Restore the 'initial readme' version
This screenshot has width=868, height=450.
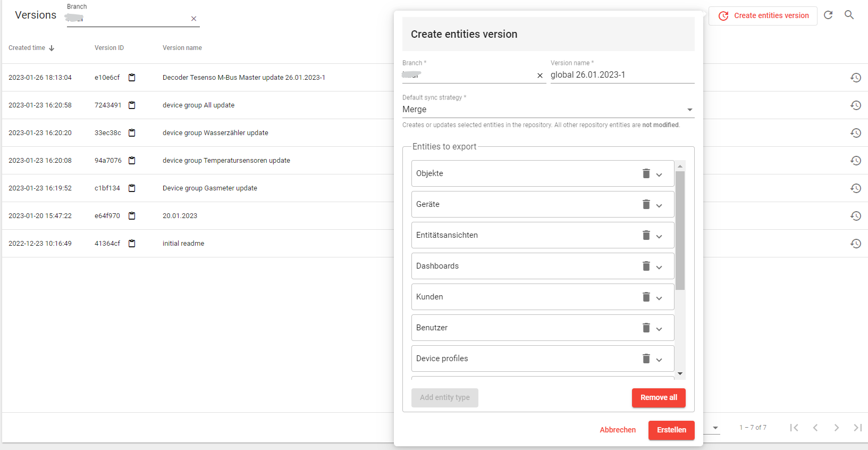[855, 244]
